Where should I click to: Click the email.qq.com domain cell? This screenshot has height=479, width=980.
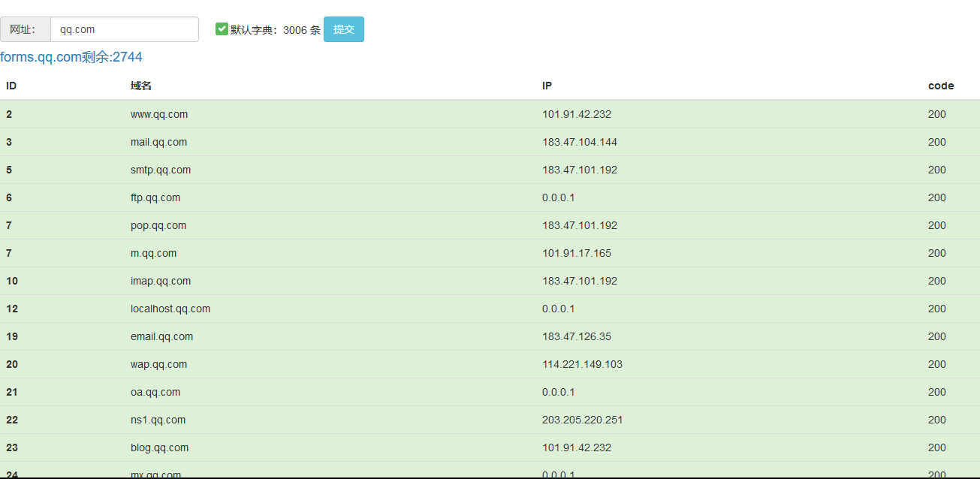click(161, 336)
